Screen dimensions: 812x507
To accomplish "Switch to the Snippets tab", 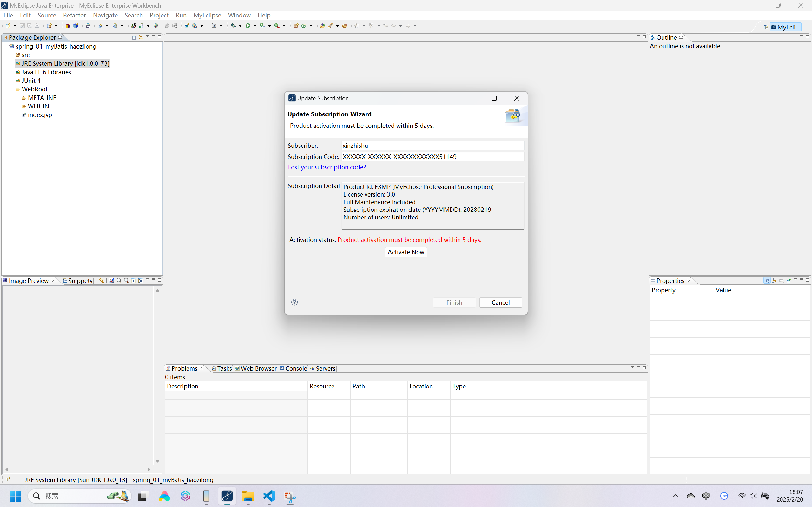I will [x=77, y=281].
